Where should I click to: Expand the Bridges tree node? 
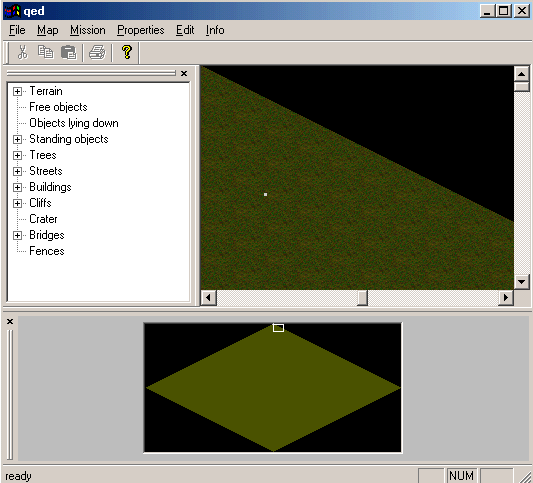(17, 235)
